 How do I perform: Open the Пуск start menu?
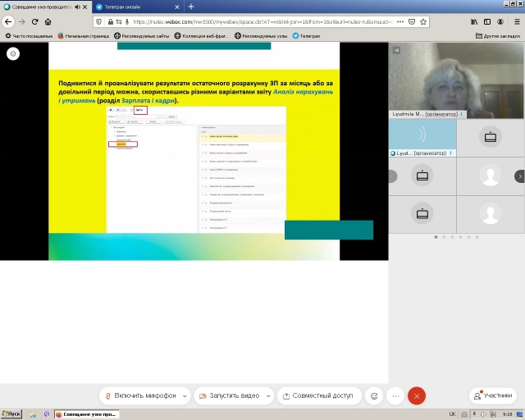11,414
